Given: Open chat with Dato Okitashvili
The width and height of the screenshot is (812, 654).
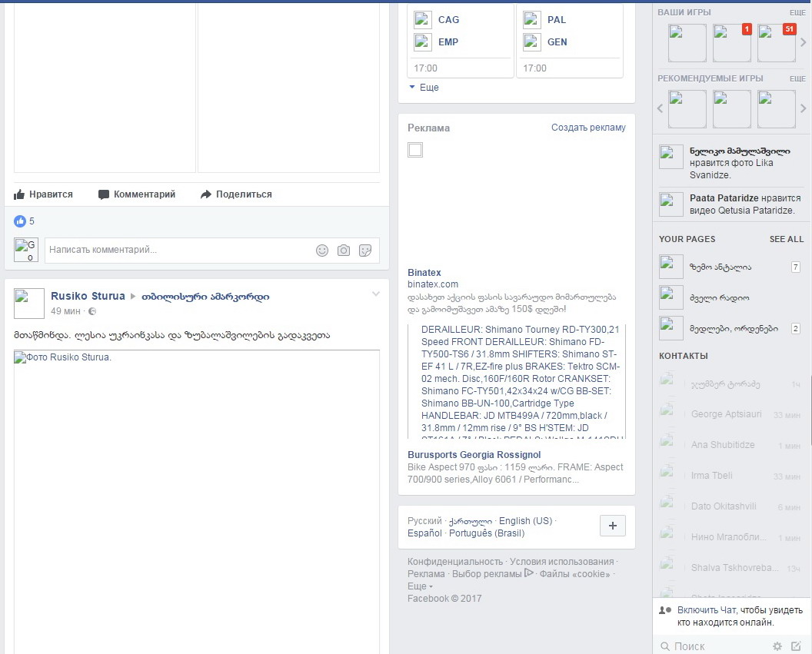Looking at the screenshot, I should click(x=730, y=506).
